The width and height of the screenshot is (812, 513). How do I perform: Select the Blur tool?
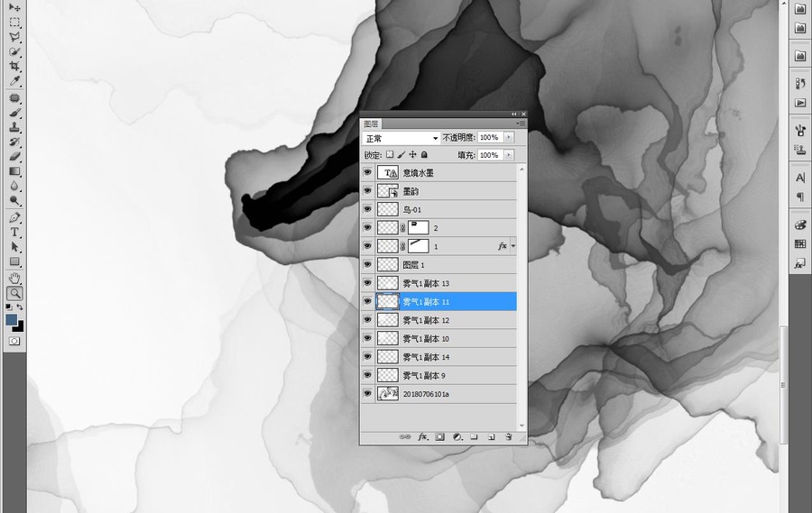click(x=14, y=186)
